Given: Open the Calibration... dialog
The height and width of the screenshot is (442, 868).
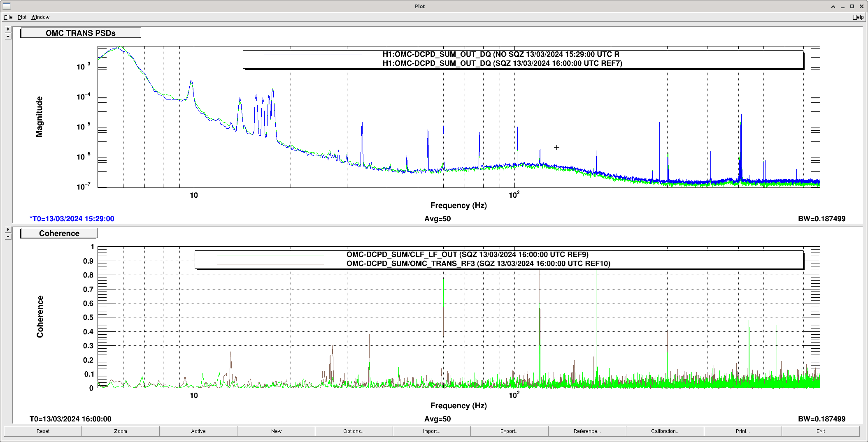Looking at the screenshot, I should click(x=665, y=431).
